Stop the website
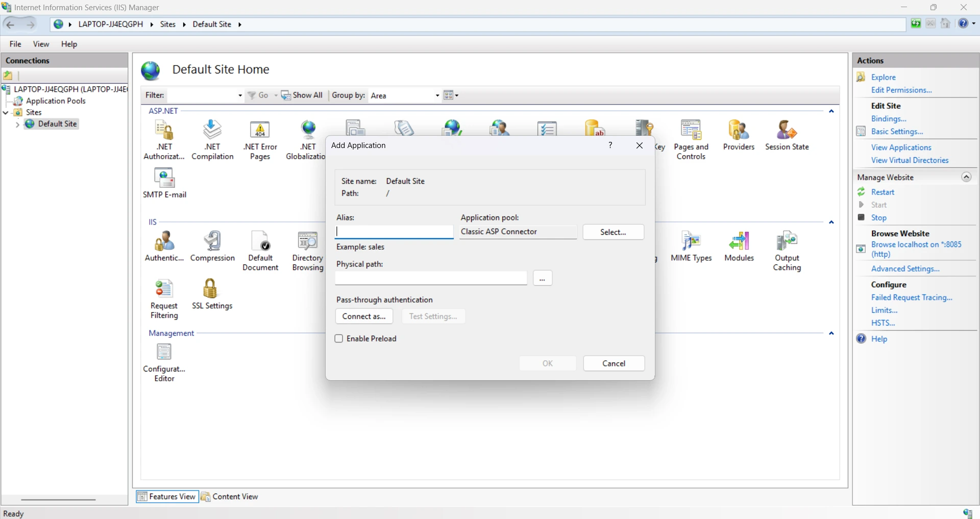This screenshot has width=980, height=519. (878, 218)
